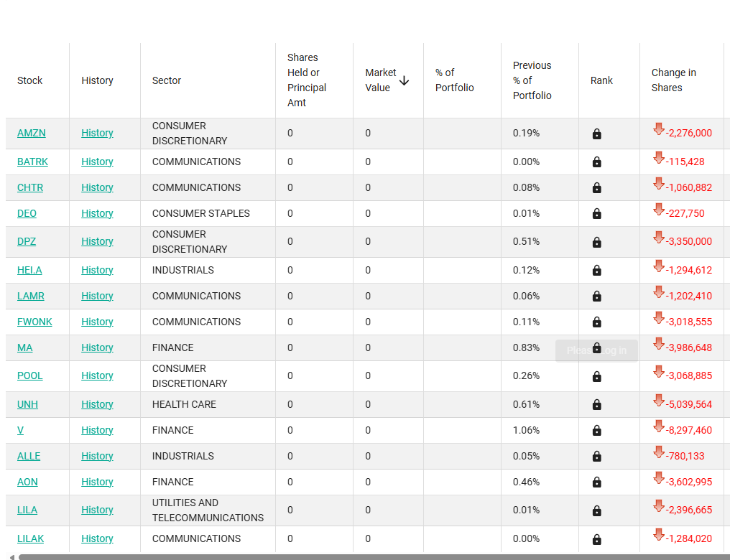Sort by the Shares Held column header
Image resolution: width=730 pixels, height=560 pixels.
coord(306,80)
